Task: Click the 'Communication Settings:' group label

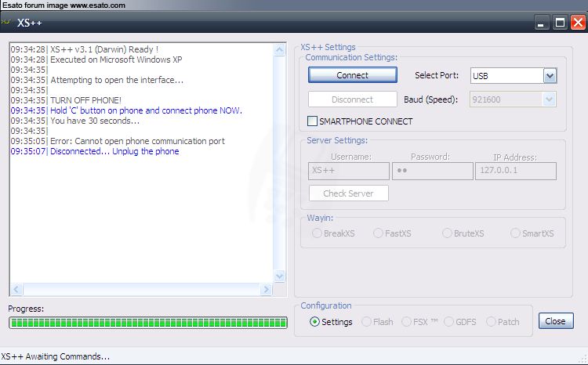Action: (351, 57)
